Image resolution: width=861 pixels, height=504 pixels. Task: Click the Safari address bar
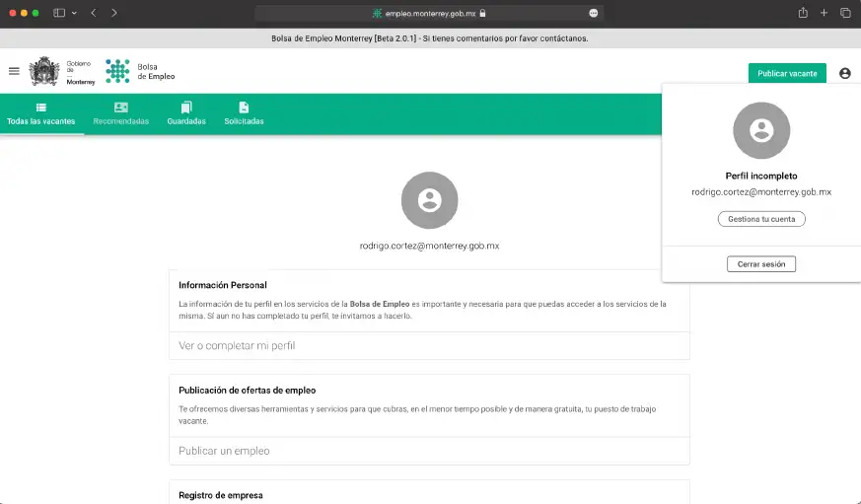pyautogui.click(x=429, y=13)
